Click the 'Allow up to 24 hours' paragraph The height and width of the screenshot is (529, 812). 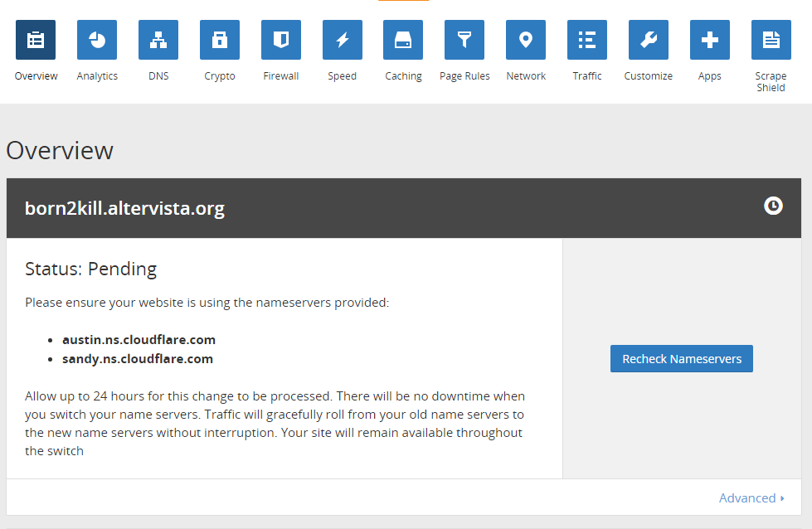click(275, 424)
